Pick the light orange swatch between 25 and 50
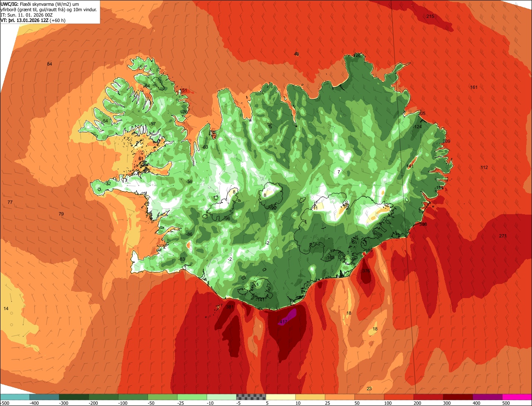532x406 pixels. [x=340, y=397]
